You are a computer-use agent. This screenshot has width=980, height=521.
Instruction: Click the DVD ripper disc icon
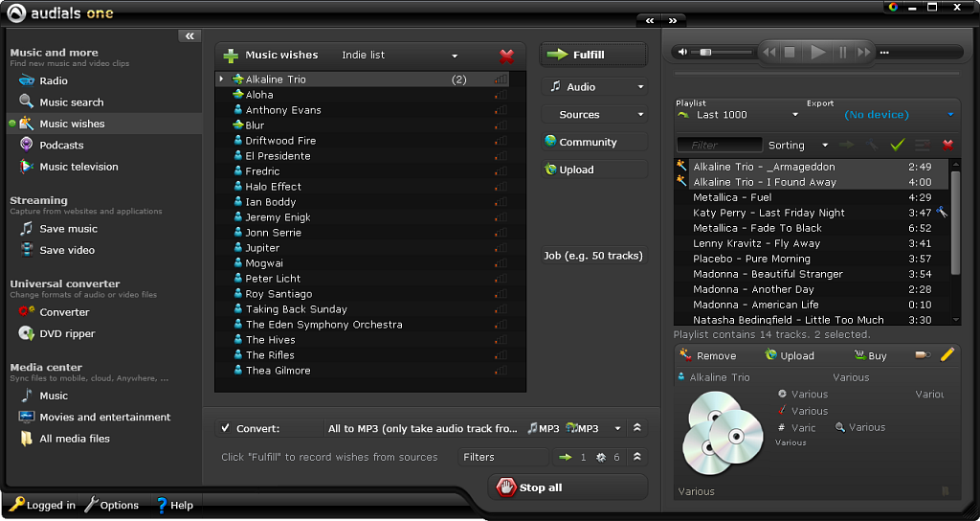26,333
